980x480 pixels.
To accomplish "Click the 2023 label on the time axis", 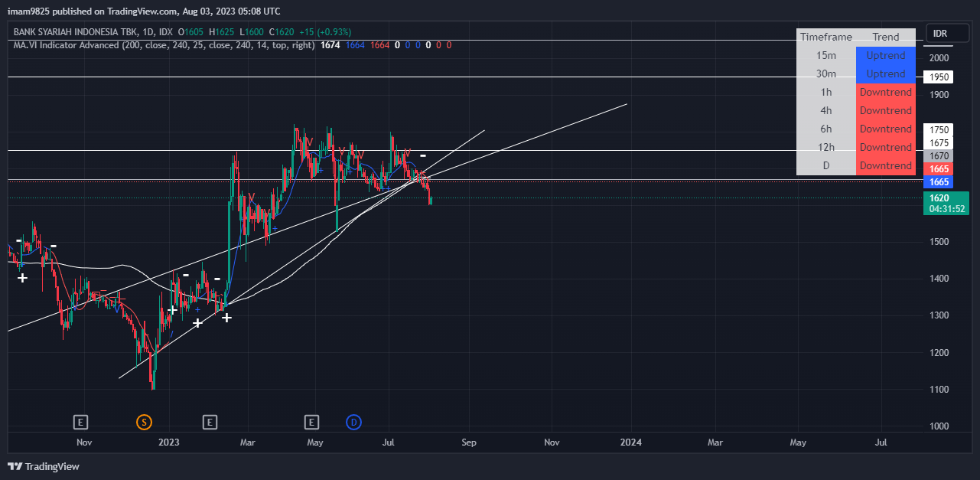I will point(168,442).
